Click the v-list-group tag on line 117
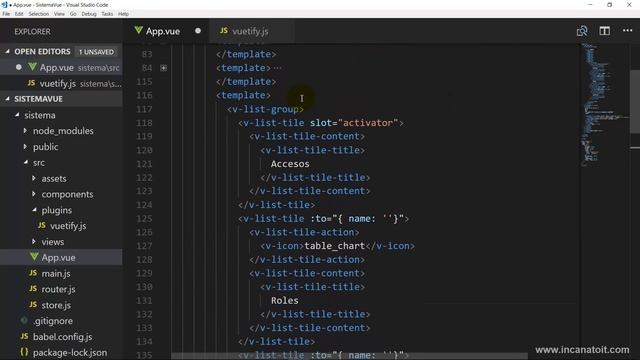The height and width of the screenshot is (360, 640). pos(265,109)
